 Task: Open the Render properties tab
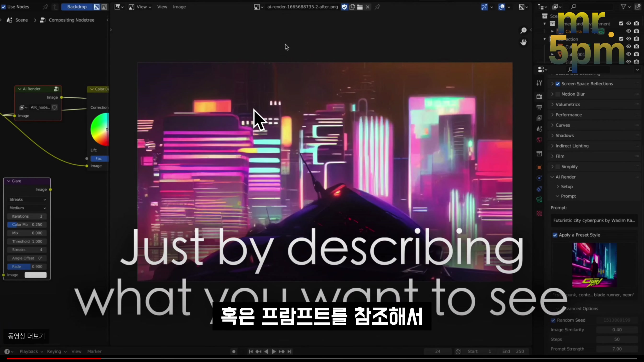coord(539,96)
